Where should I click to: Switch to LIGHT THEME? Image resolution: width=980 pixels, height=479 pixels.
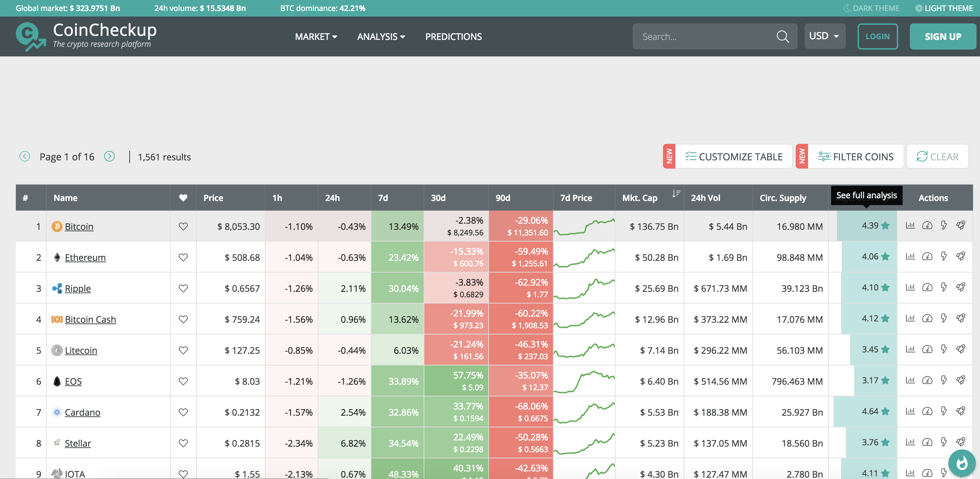click(x=944, y=8)
